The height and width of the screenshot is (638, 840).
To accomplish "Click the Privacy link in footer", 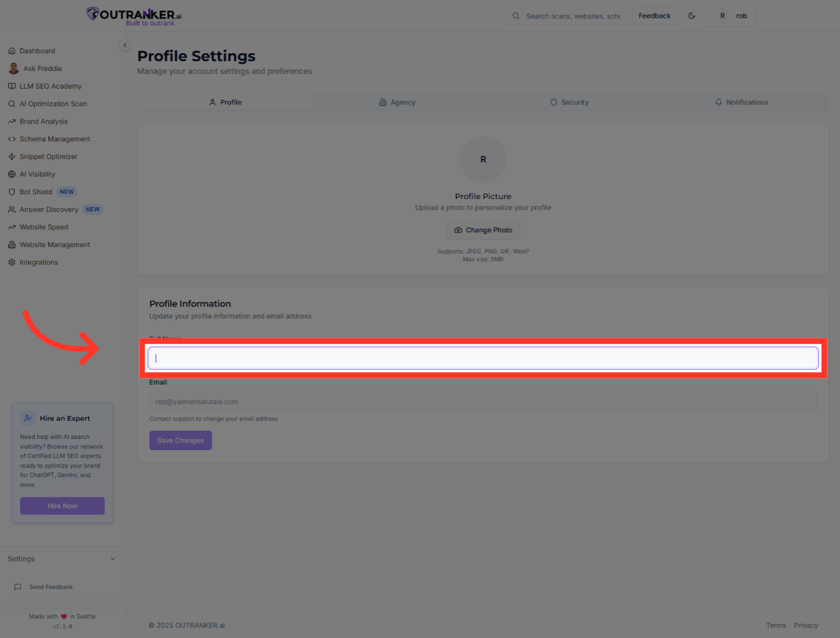I will pos(806,626).
